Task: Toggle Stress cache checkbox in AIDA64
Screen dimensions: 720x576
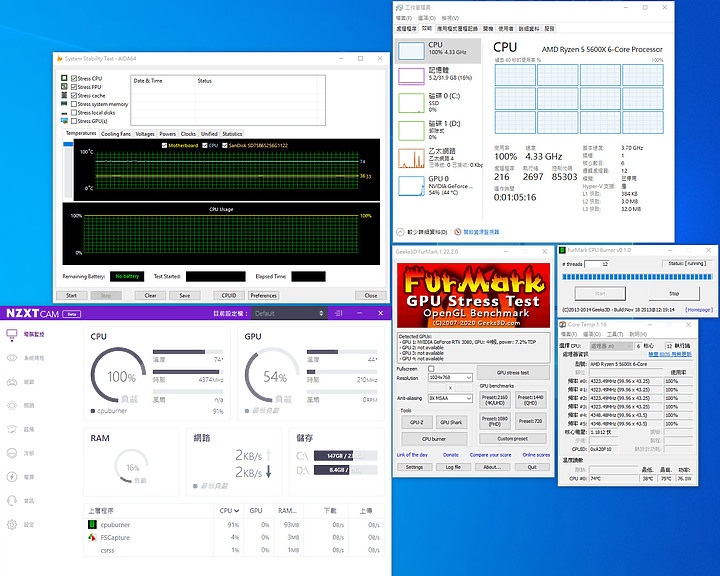Action: tap(74, 96)
